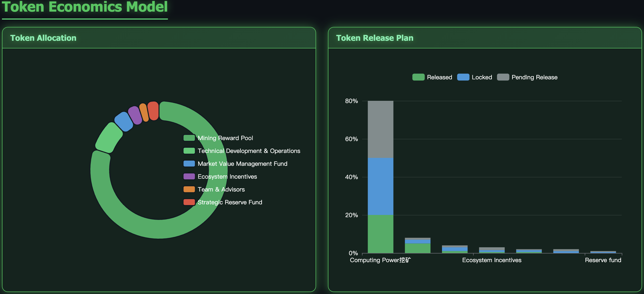Click the light green donut segment
Viewport: 644px width, 294px height.
(x=109, y=138)
